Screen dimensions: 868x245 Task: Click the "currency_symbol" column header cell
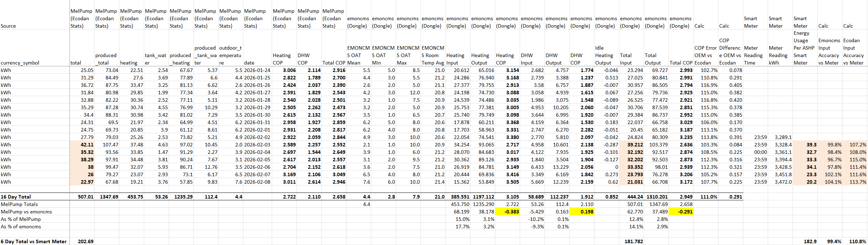tap(20, 63)
